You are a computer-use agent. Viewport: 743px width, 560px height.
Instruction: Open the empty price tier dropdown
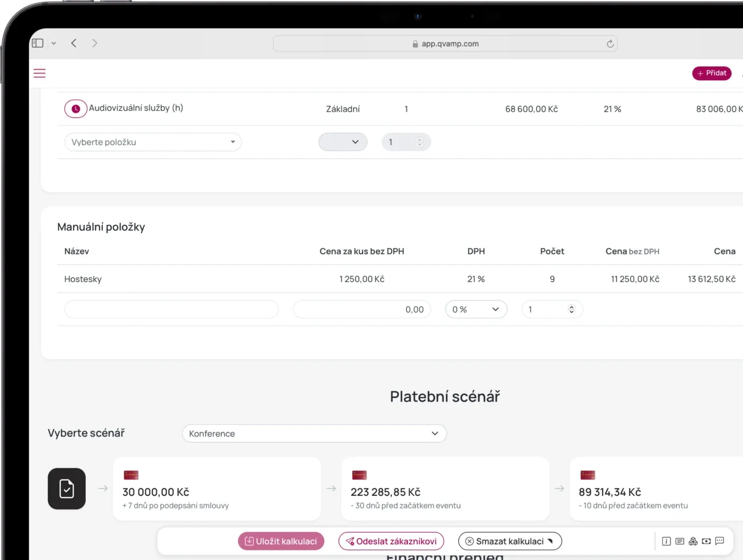tap(343, 142)
